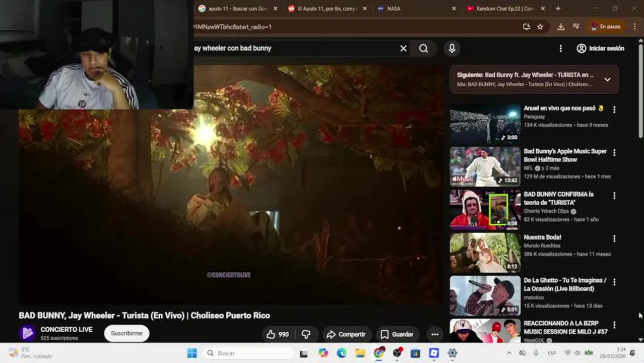Show hidden system tray icons chevron

509,353
